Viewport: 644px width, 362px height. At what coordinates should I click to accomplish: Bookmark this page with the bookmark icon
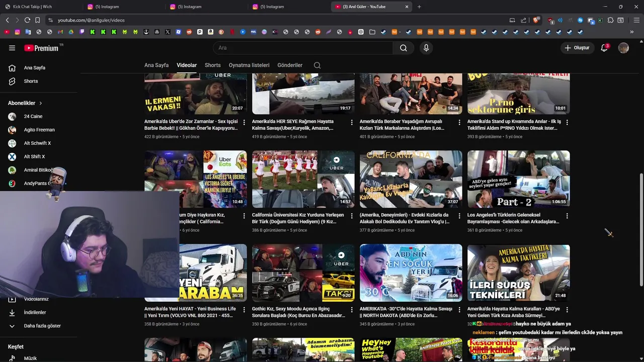click(x=37, y=20)
